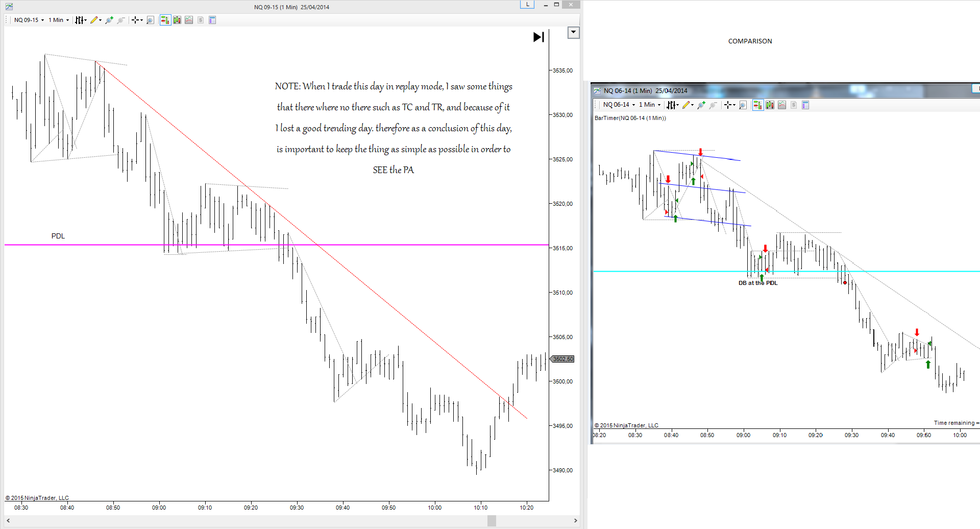Click the left arrow of the horizontal scrollbar
Image resolution: width=980 pixels, height=529 pixels.
[8, 521]
